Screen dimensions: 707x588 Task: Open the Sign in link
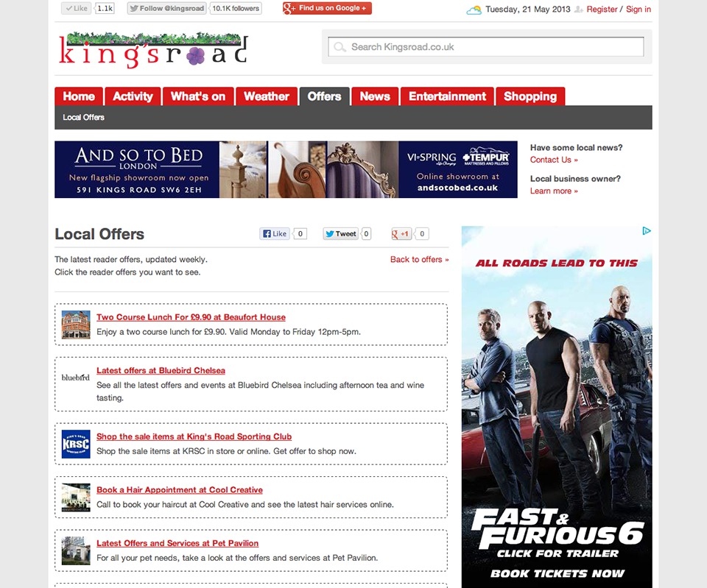pyautogui.click(x=638, y=9)
